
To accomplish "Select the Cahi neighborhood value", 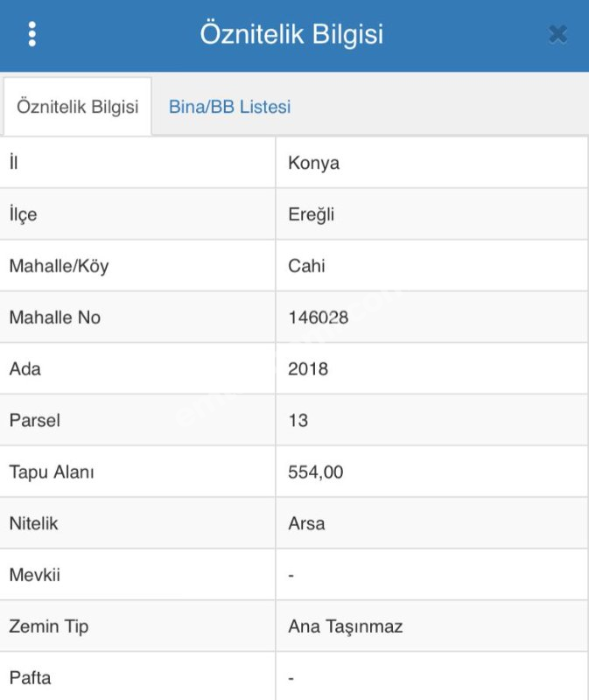I will [306, 266].
